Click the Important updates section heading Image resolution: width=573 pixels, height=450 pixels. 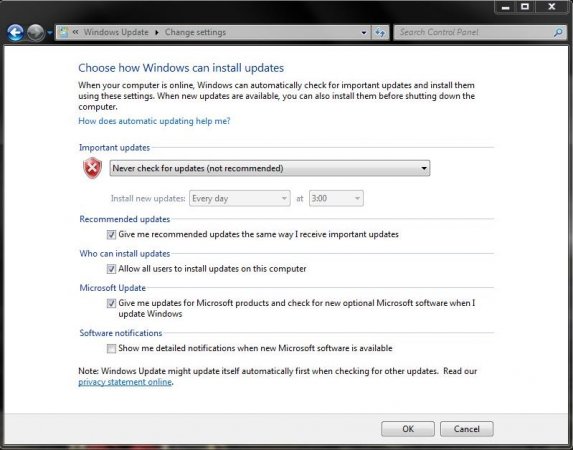(114, 148)
